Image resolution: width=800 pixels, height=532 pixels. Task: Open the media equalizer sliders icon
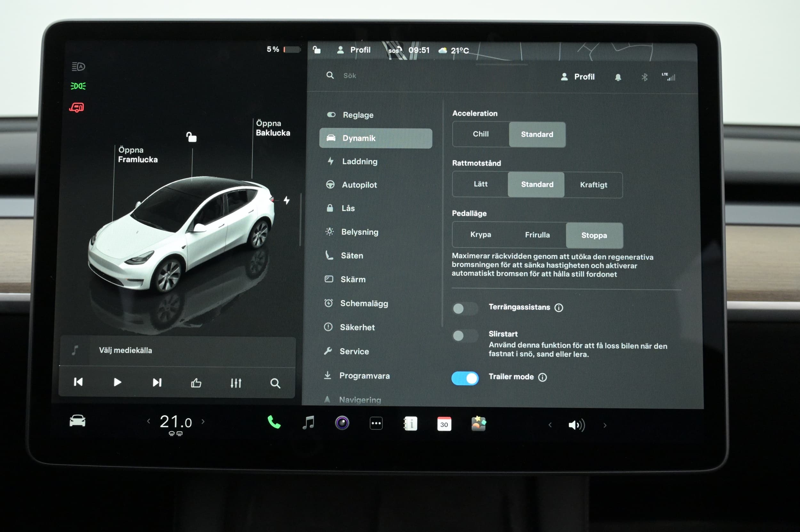pyautogui.click(x=236, y=383)
